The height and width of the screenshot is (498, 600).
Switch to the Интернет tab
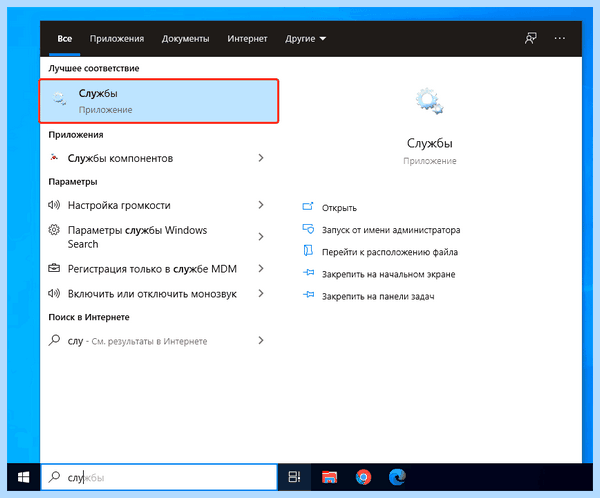pyautogui.click(x=247, y=39)
